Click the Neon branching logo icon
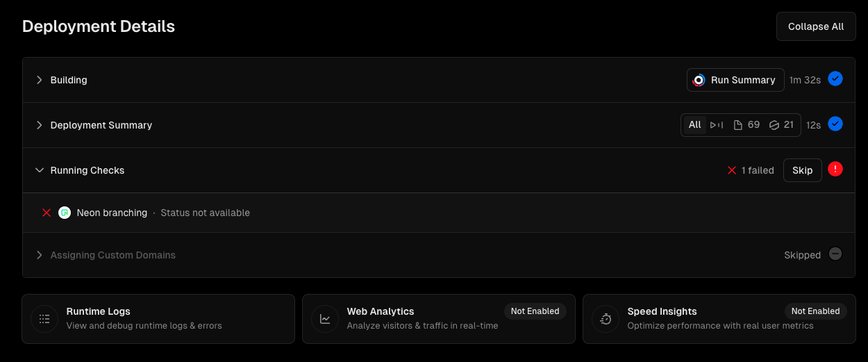 (65, 213)
